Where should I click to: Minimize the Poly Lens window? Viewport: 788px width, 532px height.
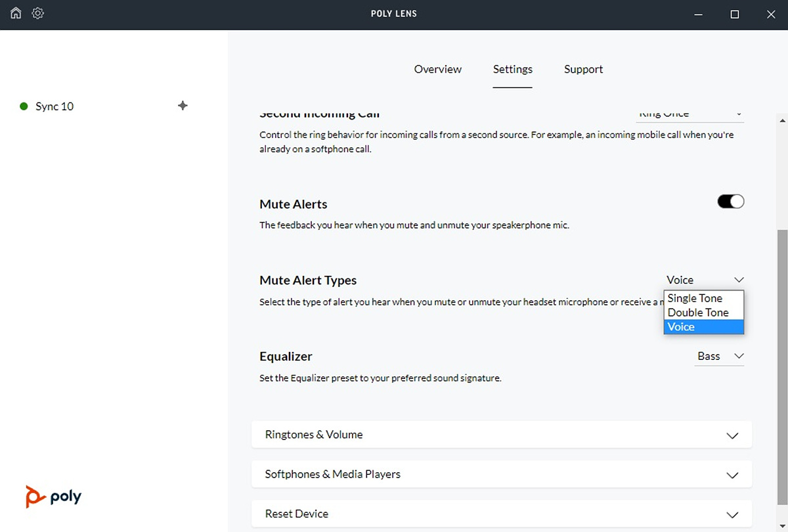tap(697, 14)
